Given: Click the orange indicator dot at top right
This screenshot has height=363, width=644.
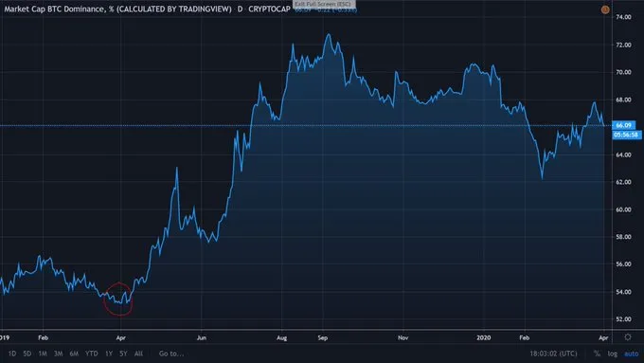Looking at the screenshot, I should [x=605, y=9].
